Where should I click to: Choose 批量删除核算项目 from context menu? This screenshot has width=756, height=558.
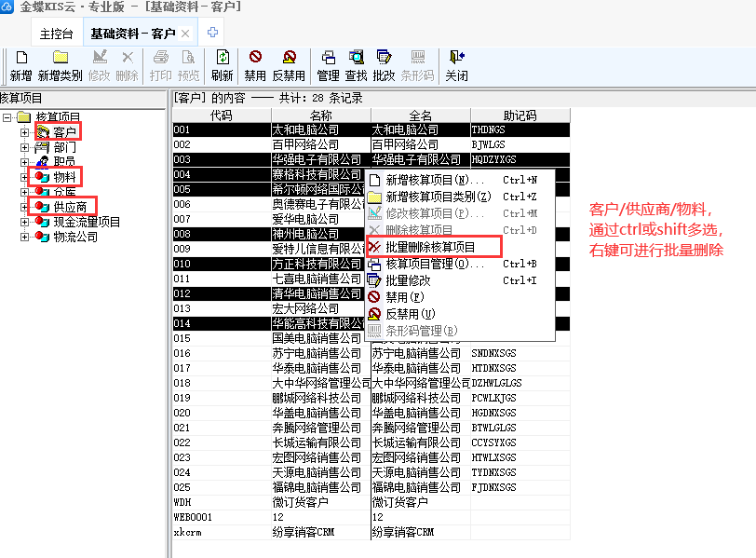click(430, 247)
